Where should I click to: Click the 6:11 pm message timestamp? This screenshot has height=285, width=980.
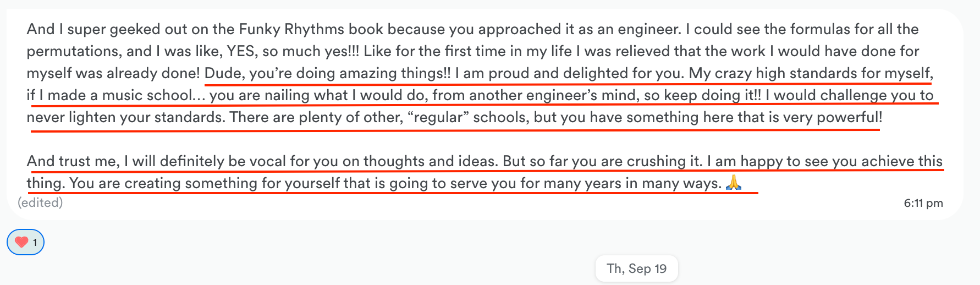click(923, 203)
